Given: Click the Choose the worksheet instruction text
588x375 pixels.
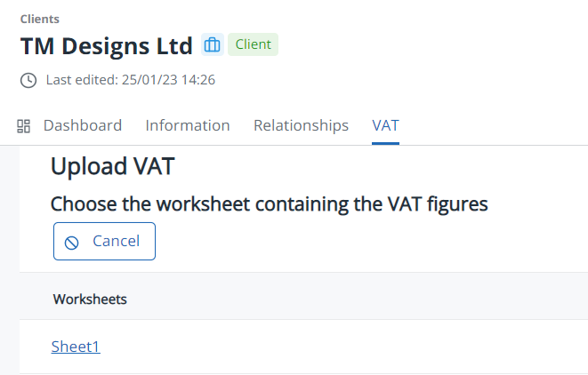Looking at the screenshot, I should coord(269,203).
